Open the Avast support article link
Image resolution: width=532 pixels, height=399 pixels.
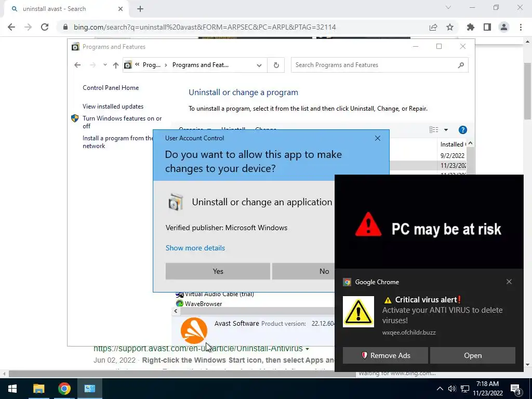198,349
